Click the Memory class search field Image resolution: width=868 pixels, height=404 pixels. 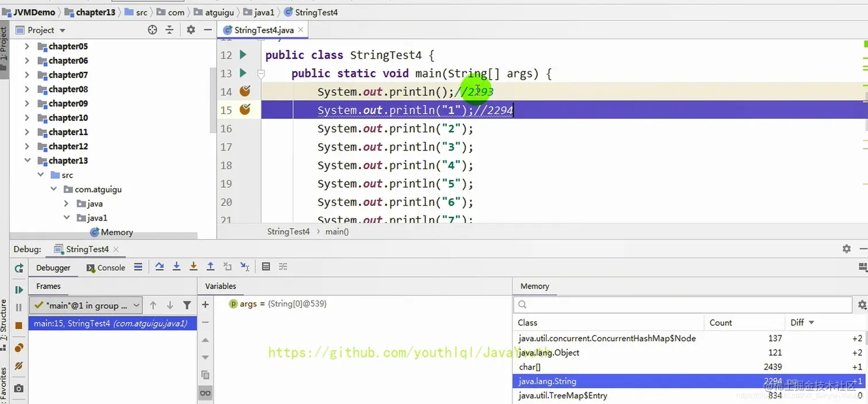point(683,305)
